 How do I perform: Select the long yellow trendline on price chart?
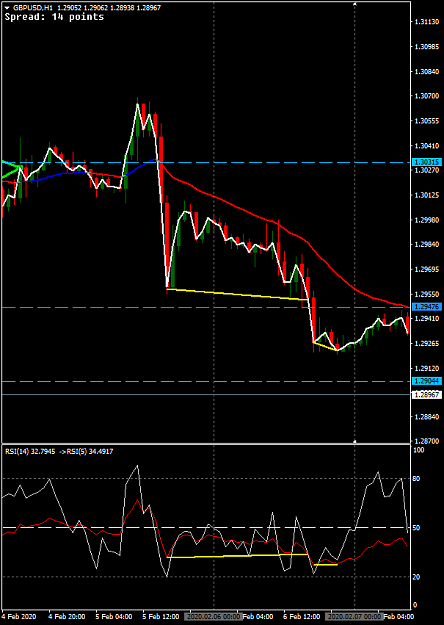237,294
